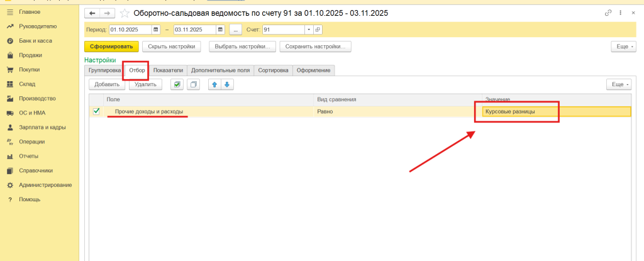Click Выбрать настройки... button
Viewport: 644px width, 261px height.
(242, 47)
